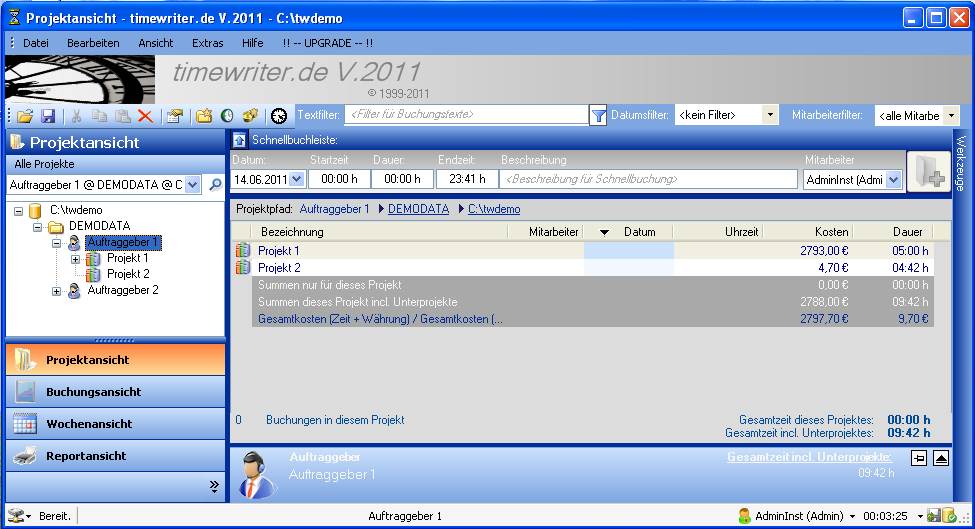Open properties via the toolbar properties icon
The height and width of the screenshot is (529, 975).
pos(175,116)
